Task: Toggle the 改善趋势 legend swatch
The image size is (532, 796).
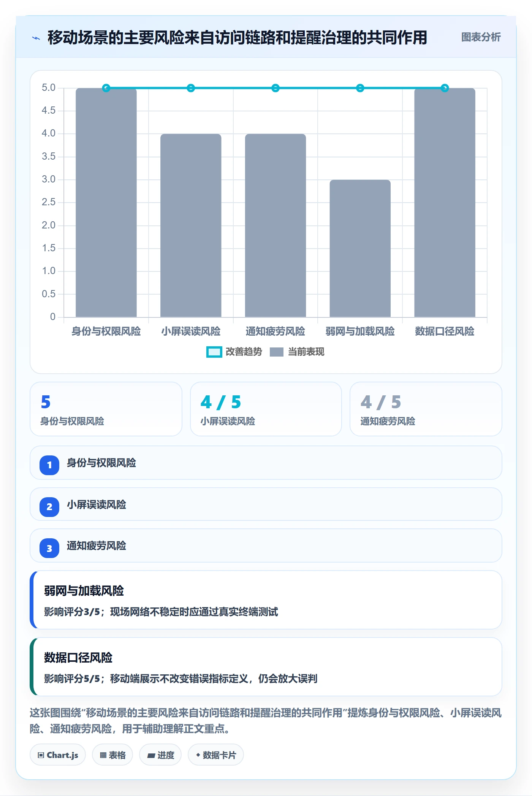Action: (x=214, y=352)
